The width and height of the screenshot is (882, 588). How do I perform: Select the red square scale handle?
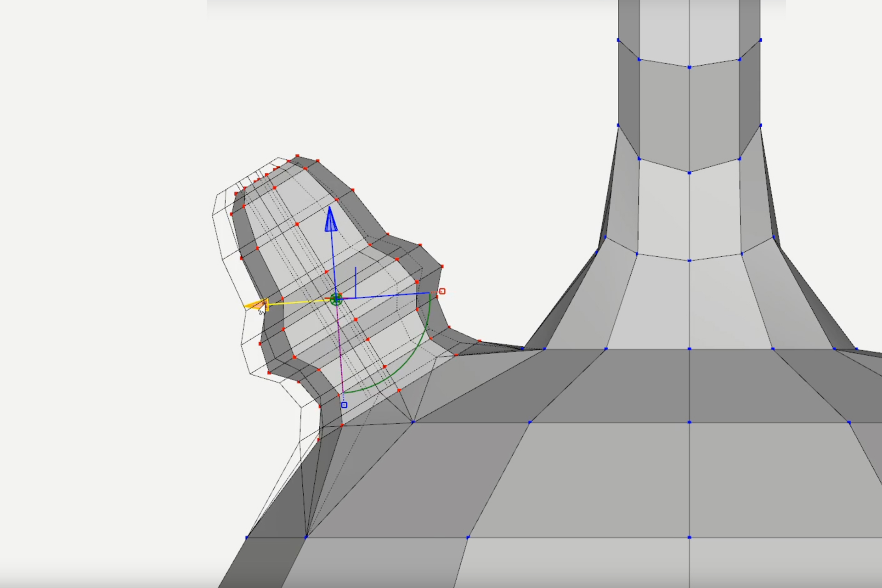(x=442, y=291)
